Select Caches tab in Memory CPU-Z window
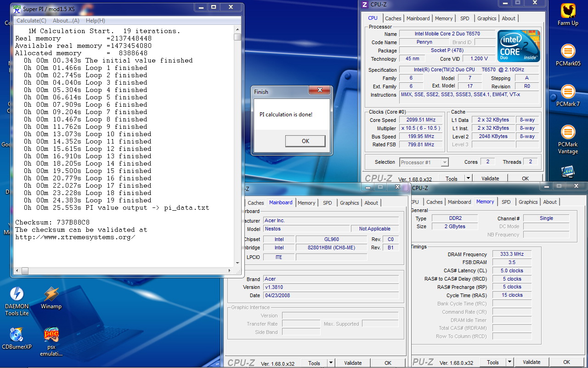Viewport: 588px width, 368px height. (x=435, y=202)
